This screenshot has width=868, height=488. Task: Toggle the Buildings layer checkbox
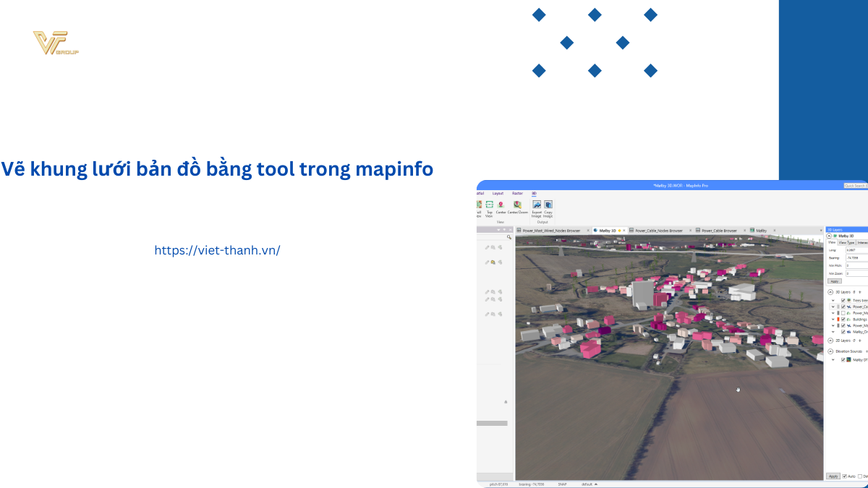[843, 319]
